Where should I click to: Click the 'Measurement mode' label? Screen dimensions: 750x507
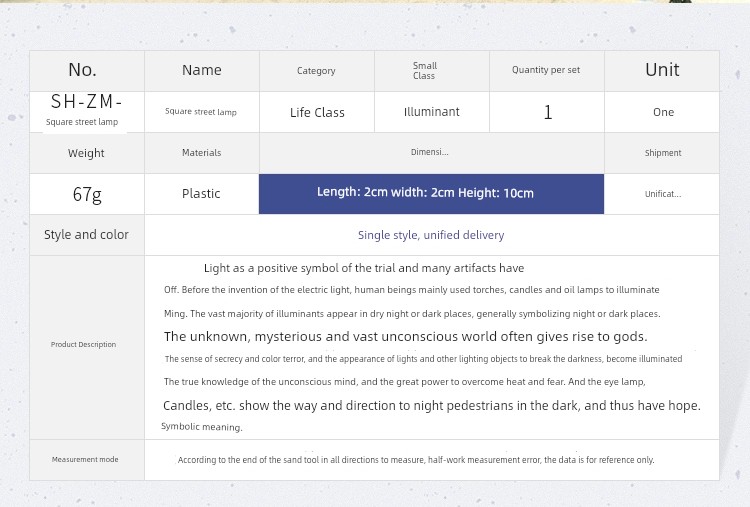point(85,459)
